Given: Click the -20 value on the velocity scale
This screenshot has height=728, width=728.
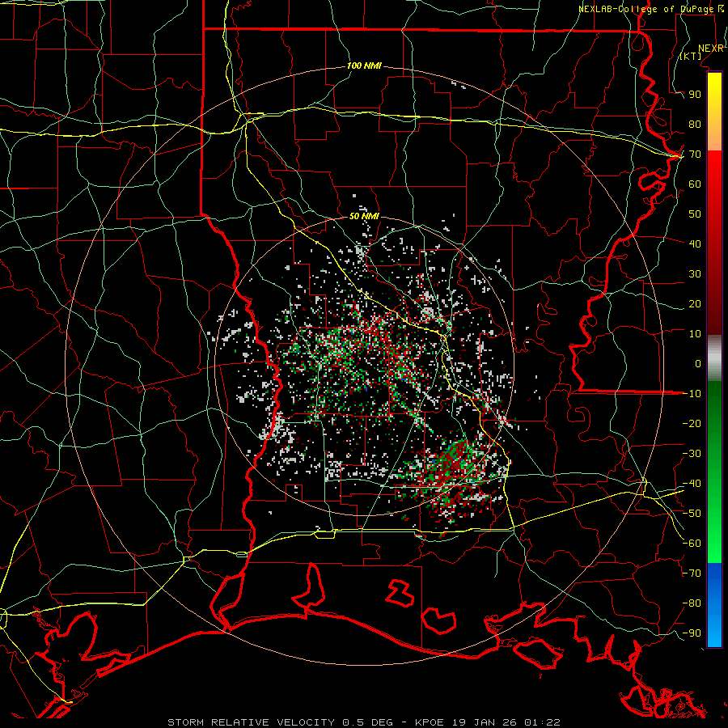Looking at the screenshot, I should tap(692, 424).
